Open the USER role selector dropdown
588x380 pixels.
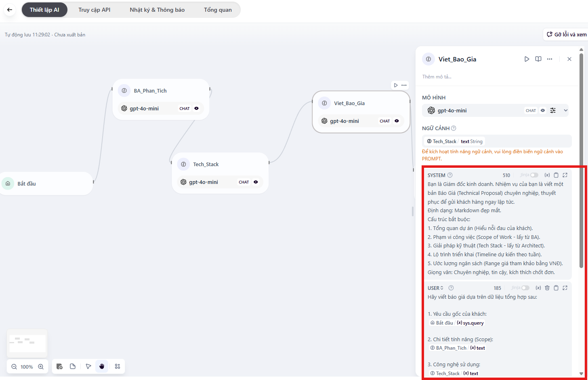[x=435, y=288]
